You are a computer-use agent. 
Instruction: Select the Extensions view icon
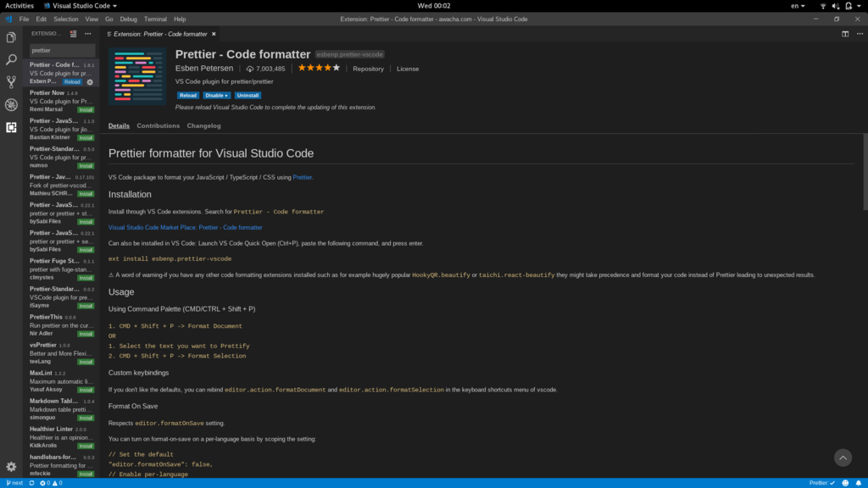[11, 127]
